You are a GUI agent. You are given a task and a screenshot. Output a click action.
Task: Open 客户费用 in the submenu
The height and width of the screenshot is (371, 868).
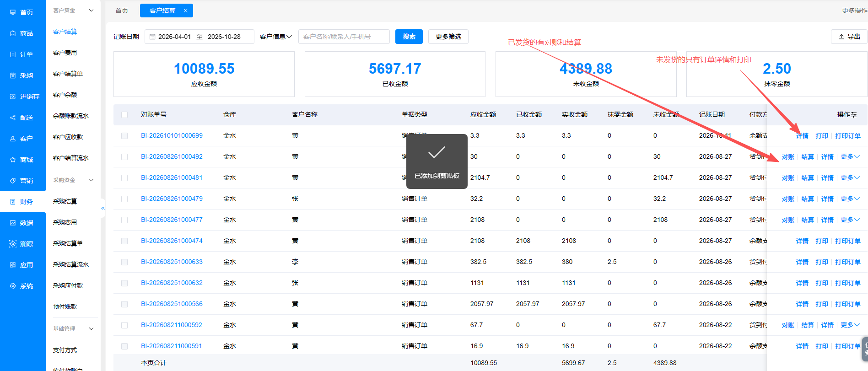click(x=65, y=53)
